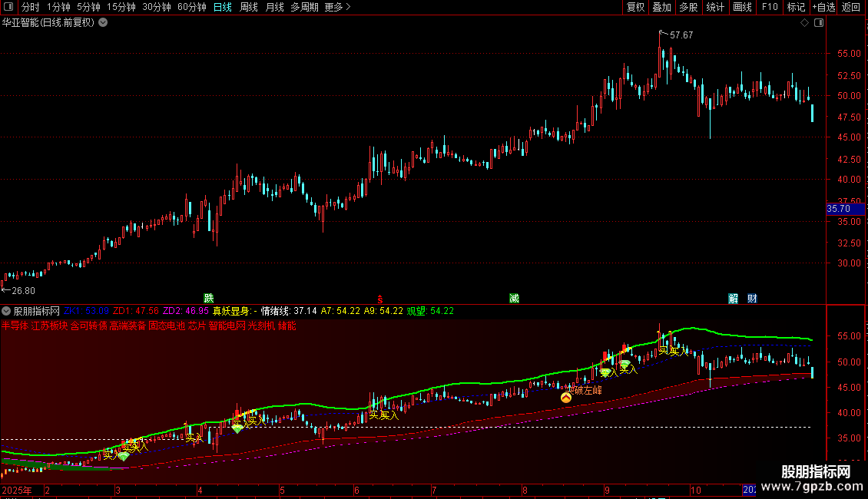868x499 pixels.
Task: Click the 高端装备 concept tag
Action: coord(128,326)
